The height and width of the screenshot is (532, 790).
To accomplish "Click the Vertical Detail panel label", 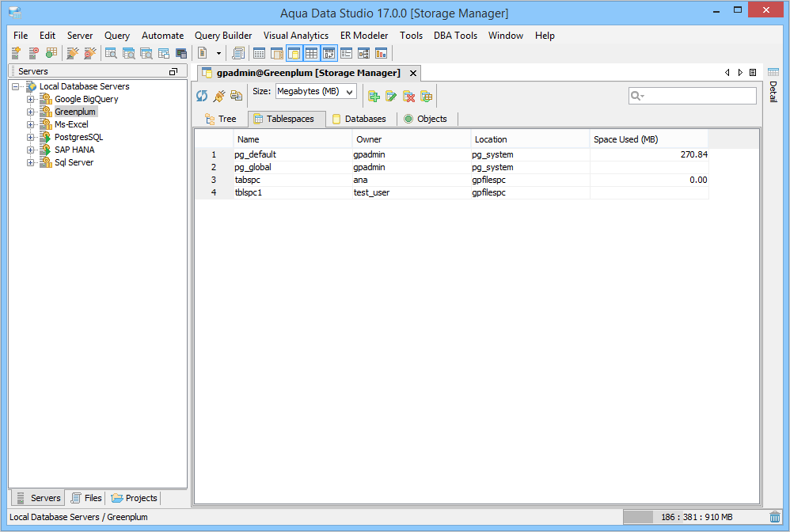I will [773, 92].
